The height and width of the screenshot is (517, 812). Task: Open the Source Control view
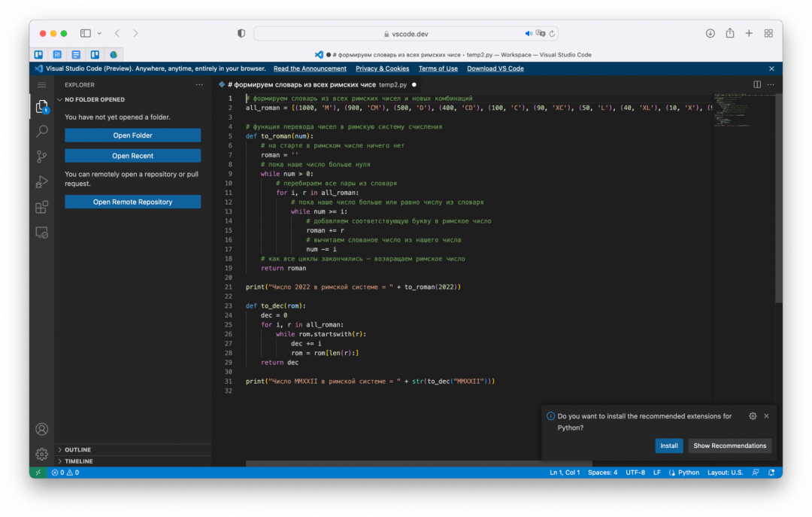click(x=42, y=157)
